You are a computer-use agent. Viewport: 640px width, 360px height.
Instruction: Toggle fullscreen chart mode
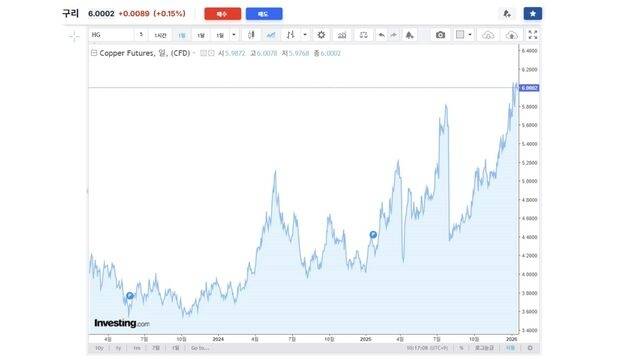[533, 35]
